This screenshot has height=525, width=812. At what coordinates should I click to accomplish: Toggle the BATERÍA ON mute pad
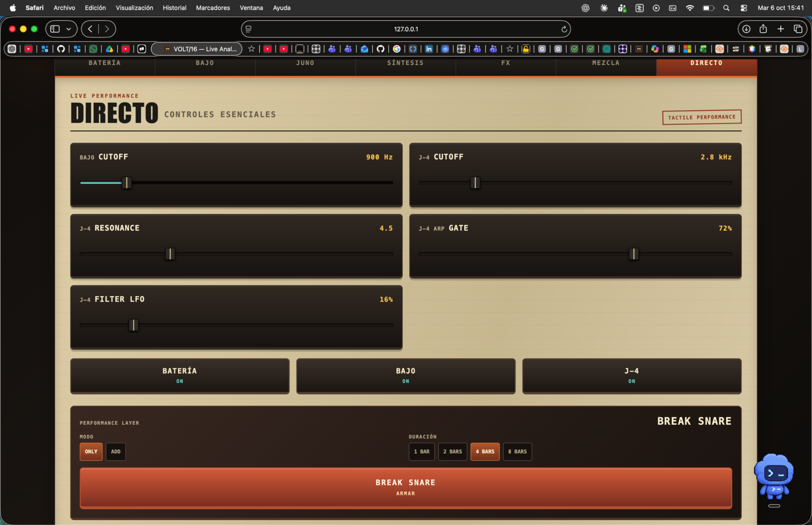[x=180, y=376]
